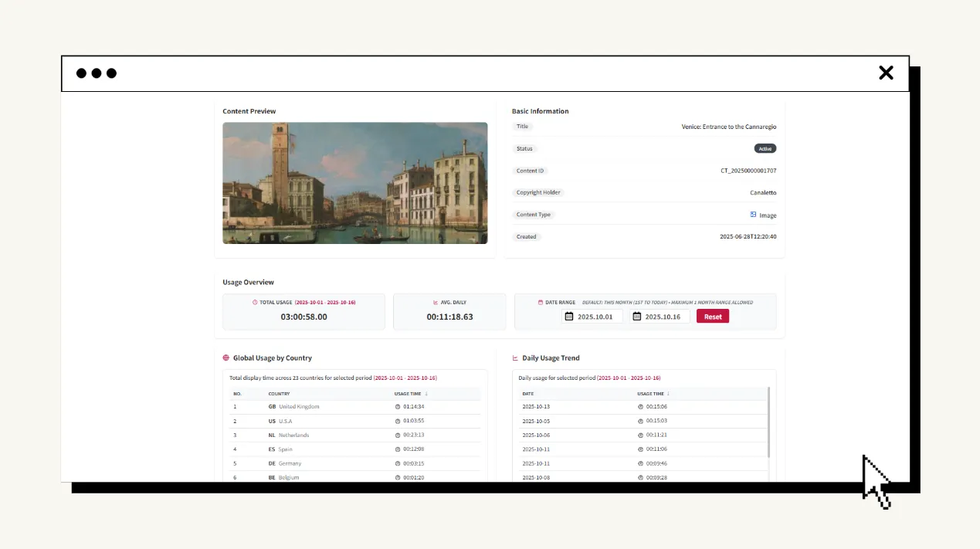Click the sort arrow in the daily trend Usage Time header
This screenshot has width=980, height=549.
click(669, 394)
